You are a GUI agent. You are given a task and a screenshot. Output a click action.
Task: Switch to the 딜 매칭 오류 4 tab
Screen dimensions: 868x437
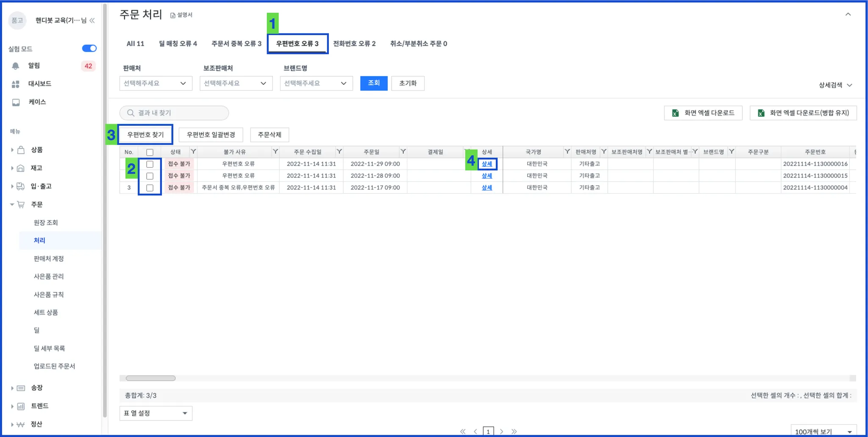[x=178, y=44]
